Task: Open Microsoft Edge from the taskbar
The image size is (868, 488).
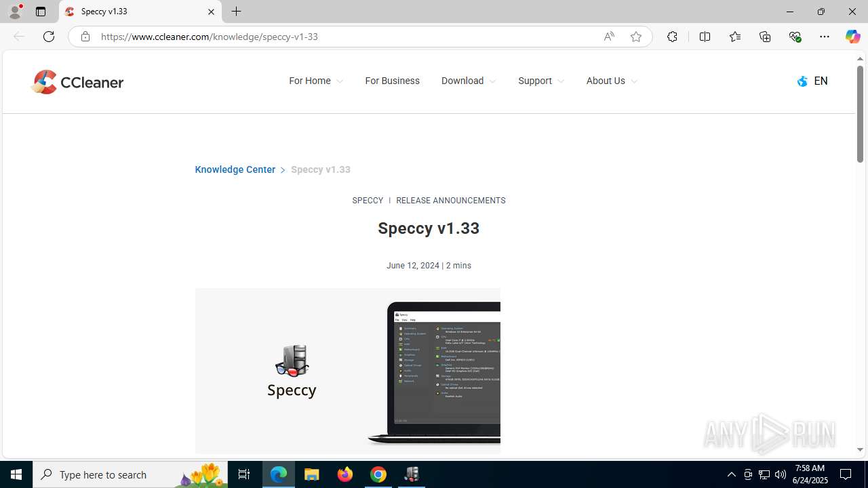Action: 279,474
